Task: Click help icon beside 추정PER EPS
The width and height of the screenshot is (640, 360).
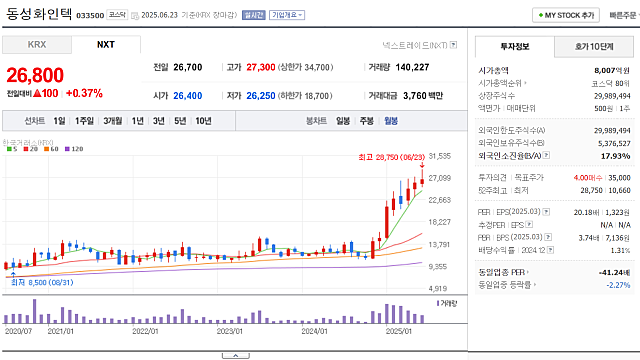Action: [x=529, y=224]
